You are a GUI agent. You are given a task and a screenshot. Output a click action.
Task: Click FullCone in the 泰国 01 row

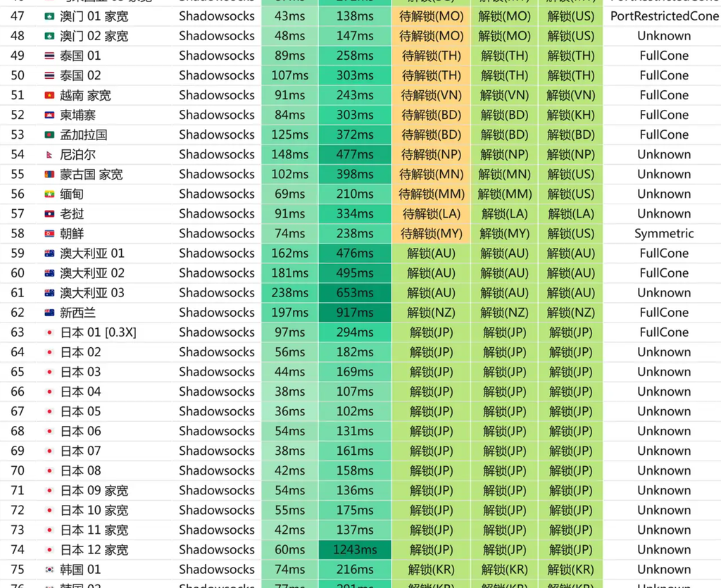tap(664, 56)
